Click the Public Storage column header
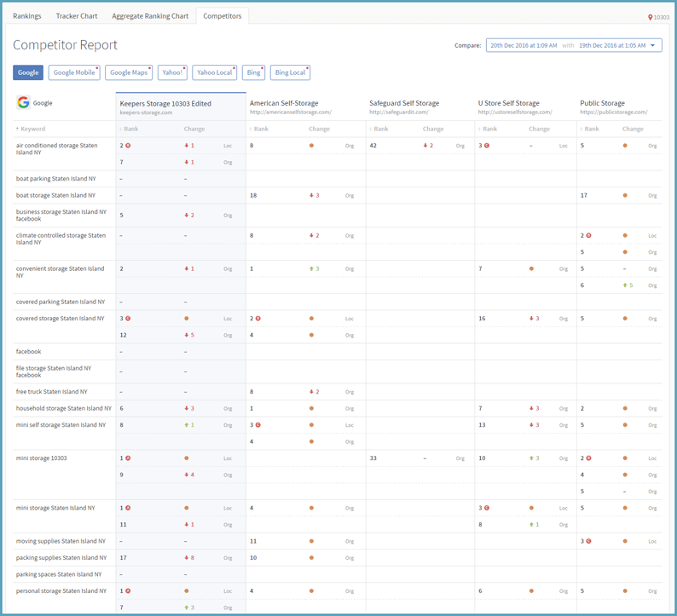677x616 pixels. (602, 103)
